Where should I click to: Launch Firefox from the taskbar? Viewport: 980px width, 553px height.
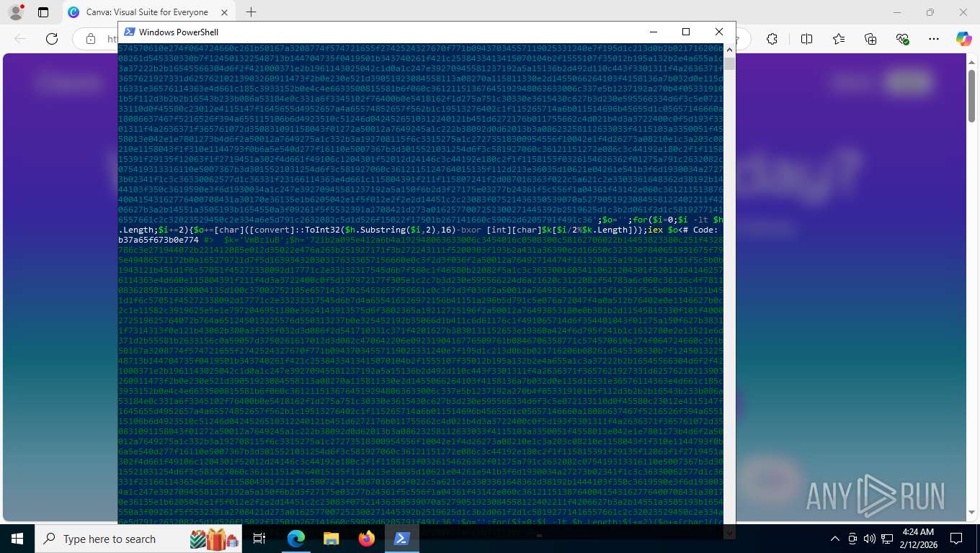(x=367, y=539)
